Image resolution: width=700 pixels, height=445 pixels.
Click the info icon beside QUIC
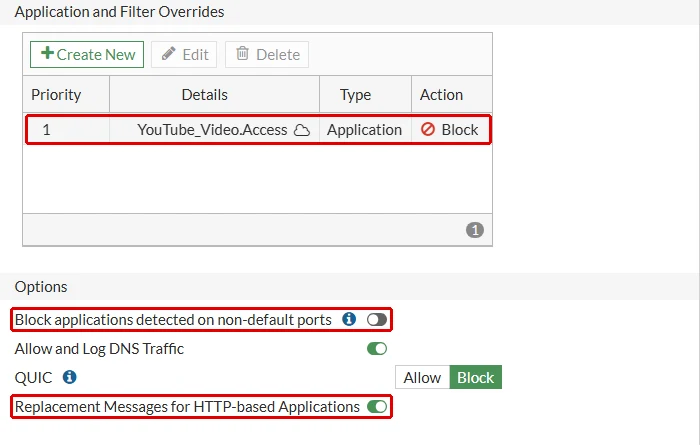[x=69, y=377]
